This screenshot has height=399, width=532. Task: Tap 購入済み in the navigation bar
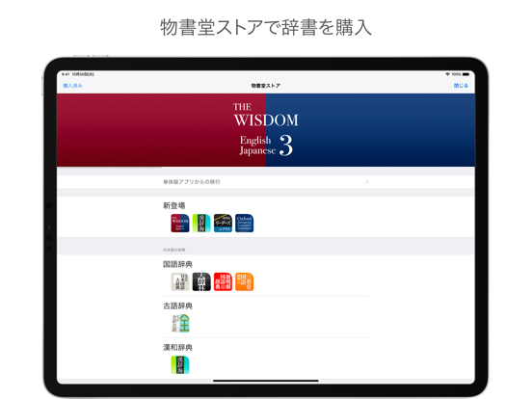coord(72,86)
